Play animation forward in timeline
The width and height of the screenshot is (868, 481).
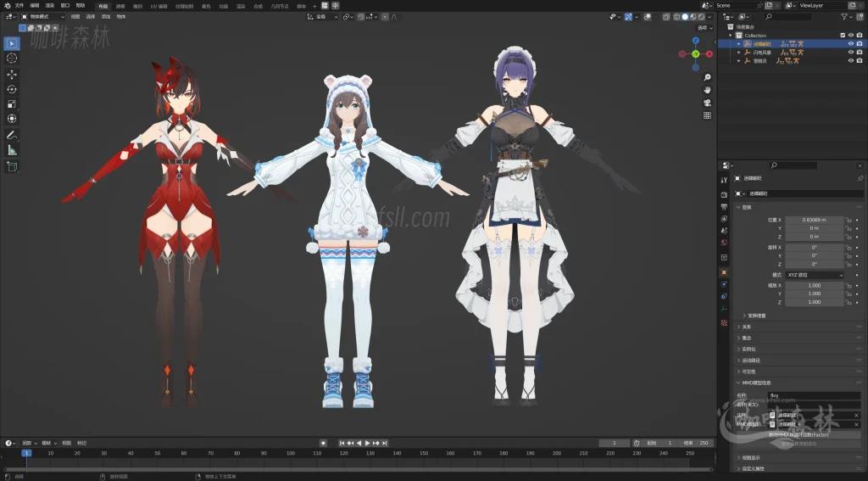tap(368, 444)
